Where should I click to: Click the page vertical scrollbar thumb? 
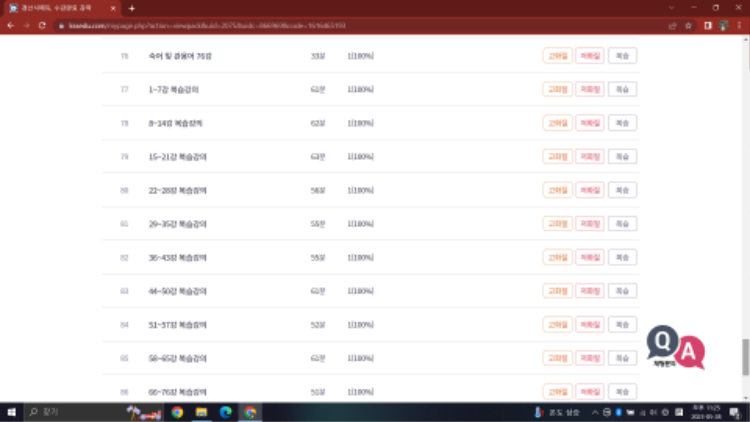[746, 357]
